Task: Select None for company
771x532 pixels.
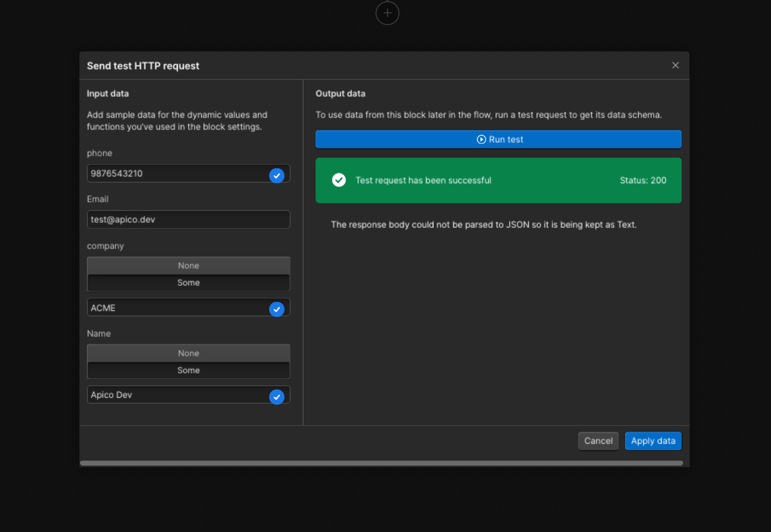Action: (188, 266)
